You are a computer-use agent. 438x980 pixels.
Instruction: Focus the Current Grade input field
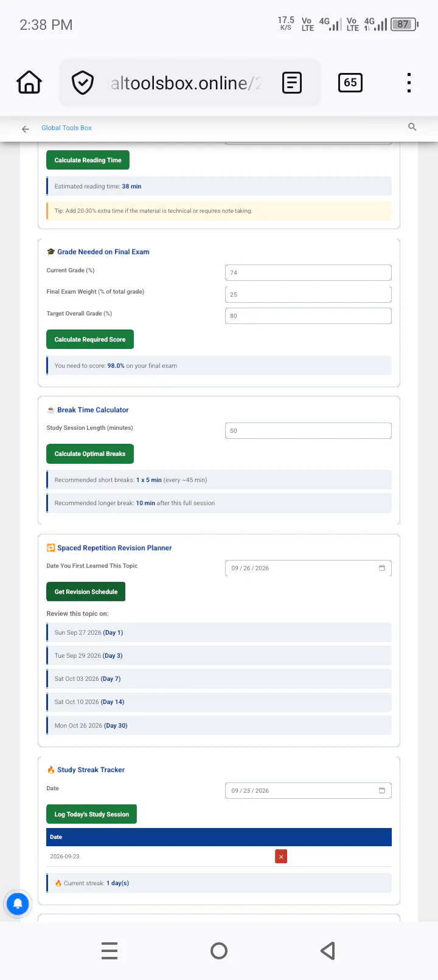[308, 272]
